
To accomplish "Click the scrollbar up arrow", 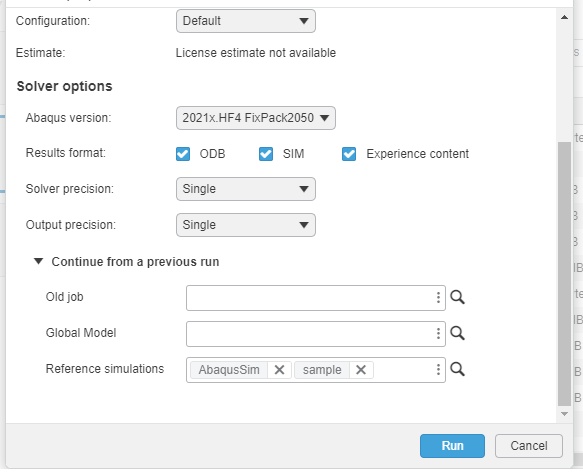I will pos(564,17).
